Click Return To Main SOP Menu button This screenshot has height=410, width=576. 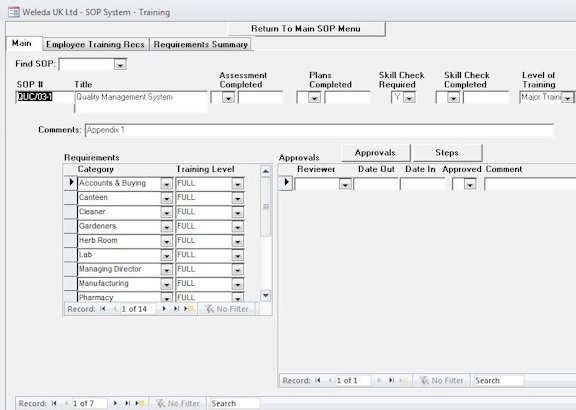(x=306, y=29)
